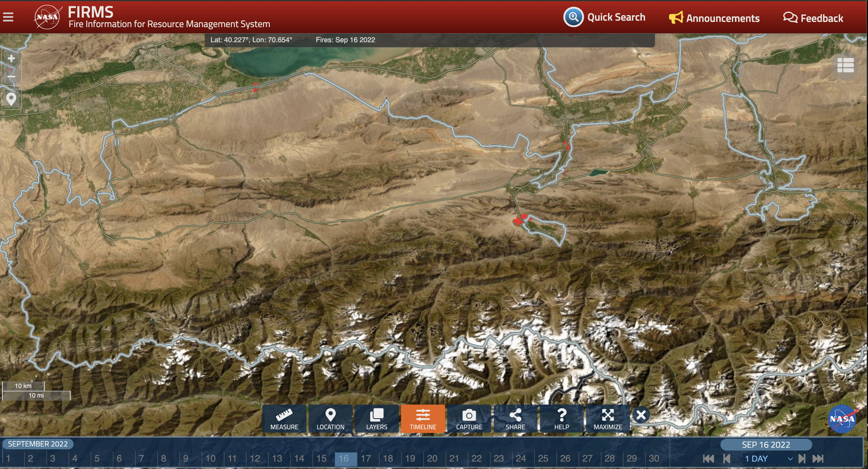This screenshot has height=469, width=868.
Task: Click the FIRMS title text
Action: (x=91, y=12)
